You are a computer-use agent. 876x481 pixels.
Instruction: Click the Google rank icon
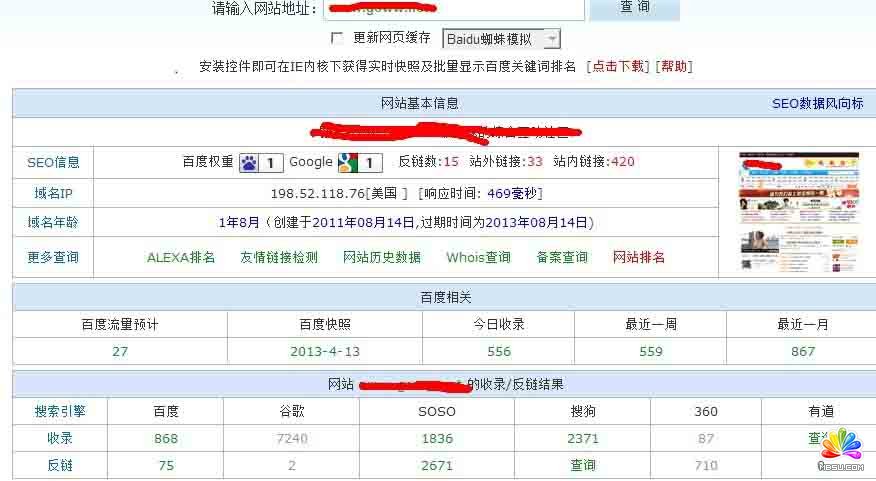coord(348,162)
